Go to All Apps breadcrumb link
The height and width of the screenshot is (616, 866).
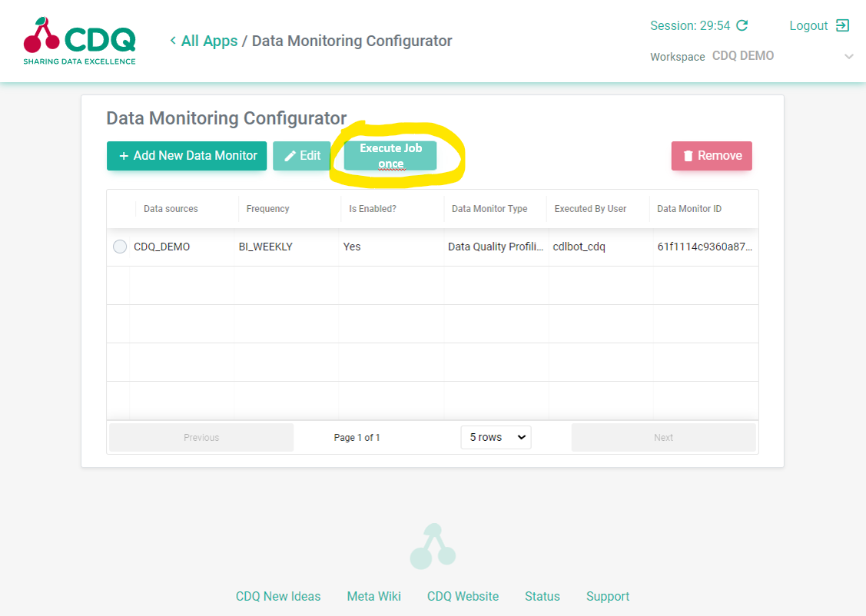[x=209, y=41]
